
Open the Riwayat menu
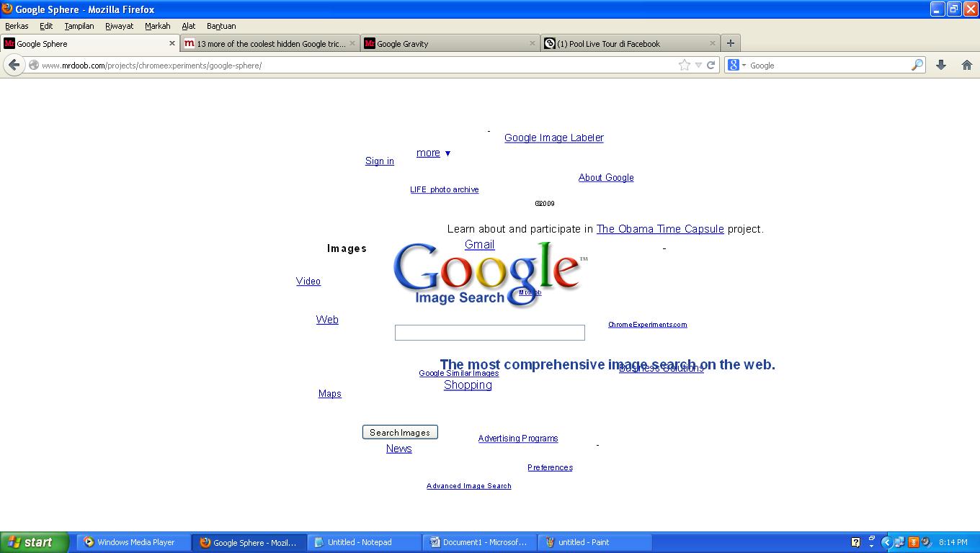[x=119, y=26]
